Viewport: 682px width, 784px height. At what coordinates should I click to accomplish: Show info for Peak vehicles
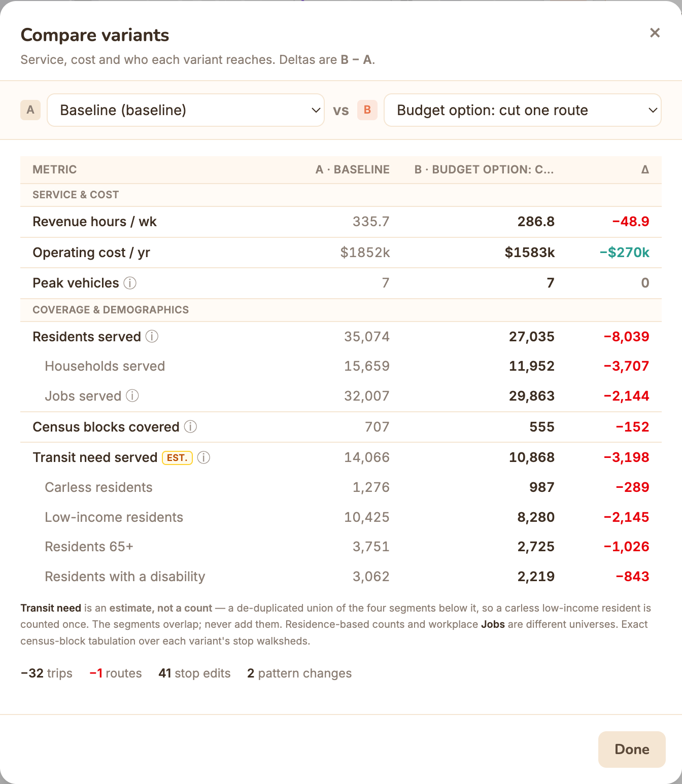[x=130, y=283]
